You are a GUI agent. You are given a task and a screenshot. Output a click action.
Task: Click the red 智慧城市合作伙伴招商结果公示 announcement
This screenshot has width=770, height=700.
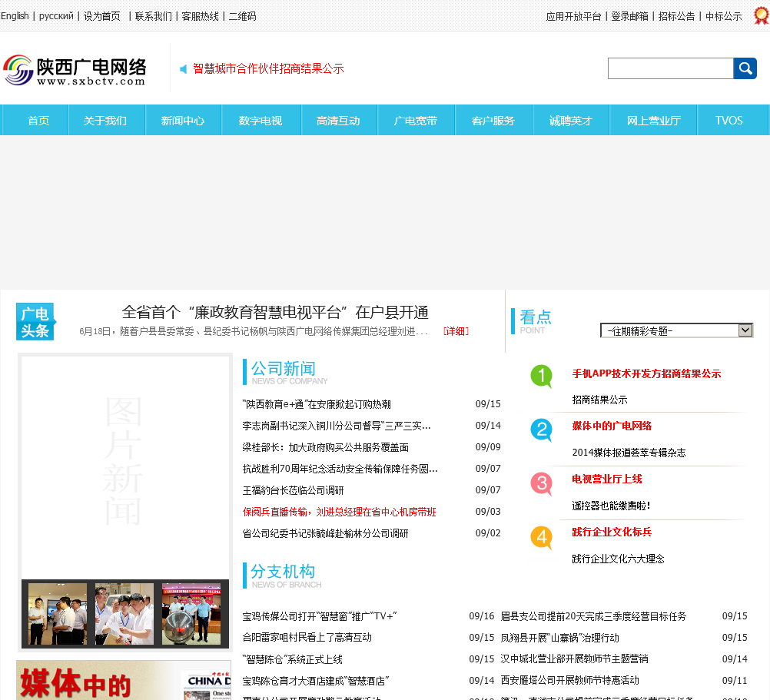coord(268,68)
